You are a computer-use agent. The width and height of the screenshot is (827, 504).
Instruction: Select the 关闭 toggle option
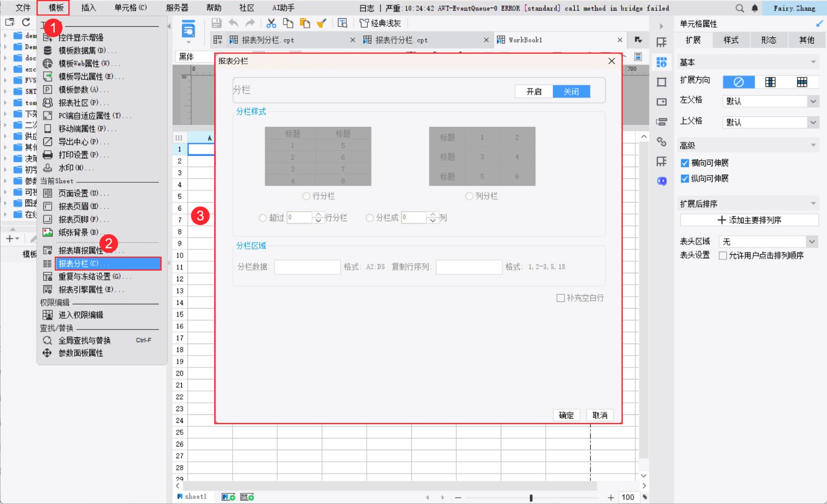(x=571, y=91)
